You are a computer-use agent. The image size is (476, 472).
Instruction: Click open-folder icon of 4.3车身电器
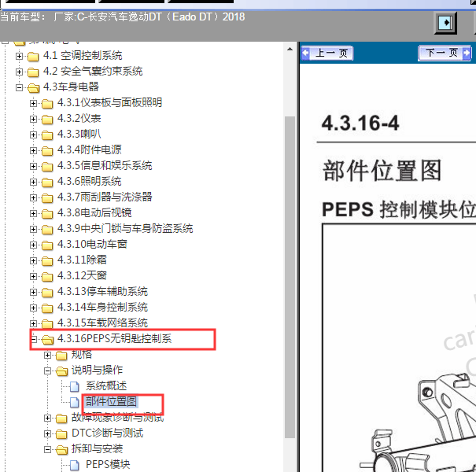[33, 88]
